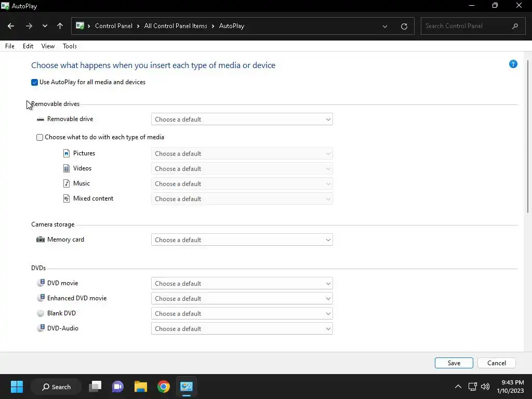The height and width of the screenshot is (399, 532).
Task: Open the View menu
Action: pos(48,46)
